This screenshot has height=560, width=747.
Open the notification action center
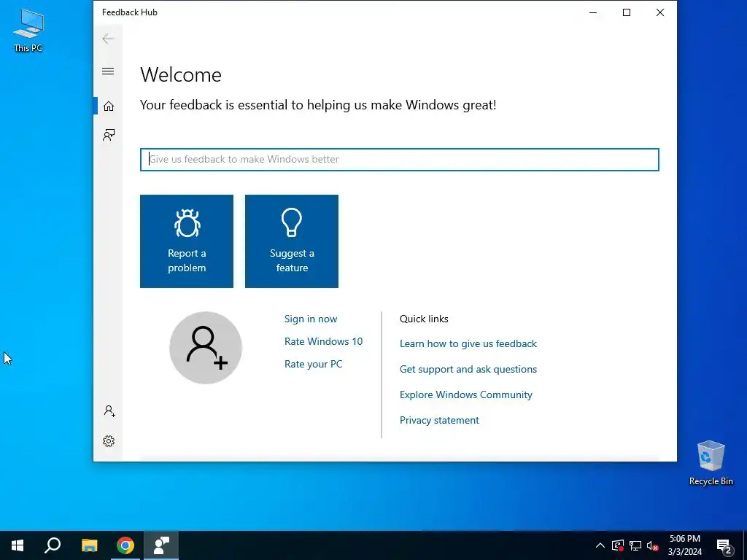tap(724, 546)
